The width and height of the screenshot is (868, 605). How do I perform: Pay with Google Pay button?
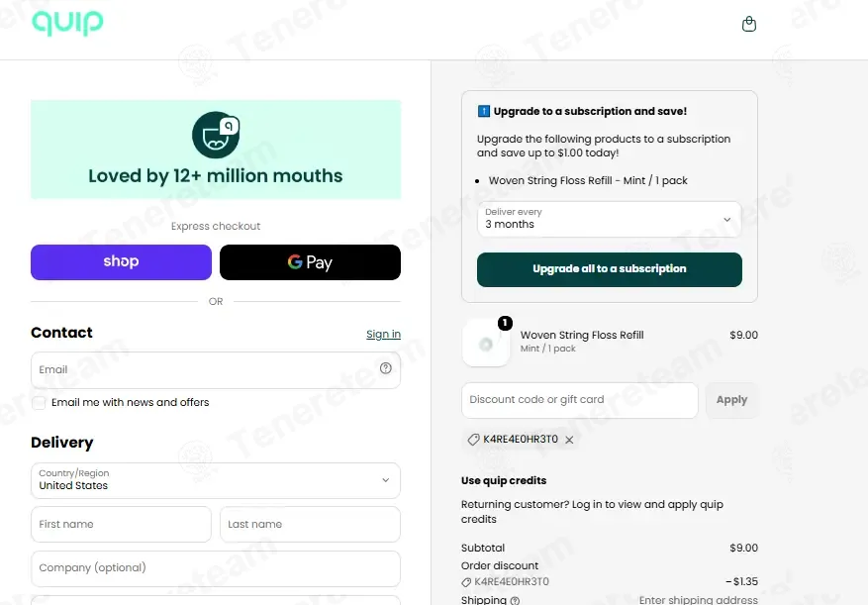point(310,262)
